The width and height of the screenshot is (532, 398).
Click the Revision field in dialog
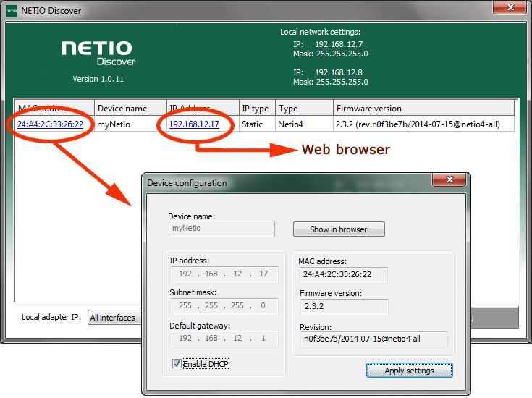[x=374, y=339]
